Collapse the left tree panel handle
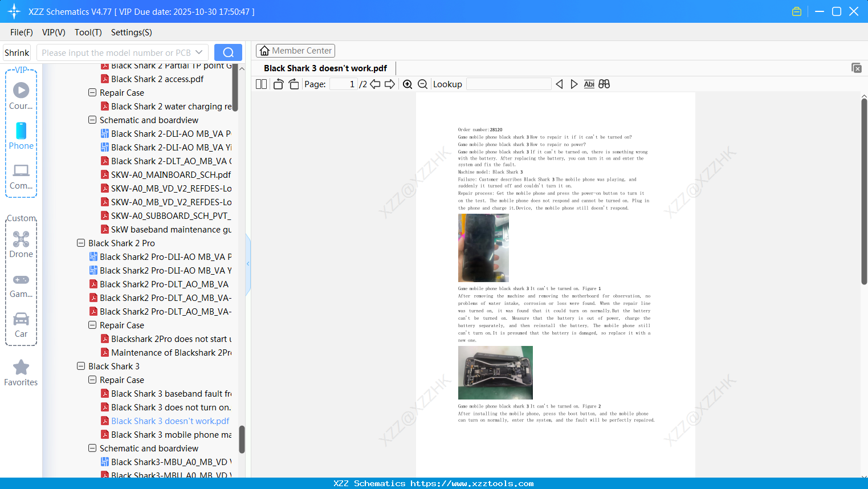Image resolution: width=868 pixels, height=489 pixels. (x=248, y=264)
